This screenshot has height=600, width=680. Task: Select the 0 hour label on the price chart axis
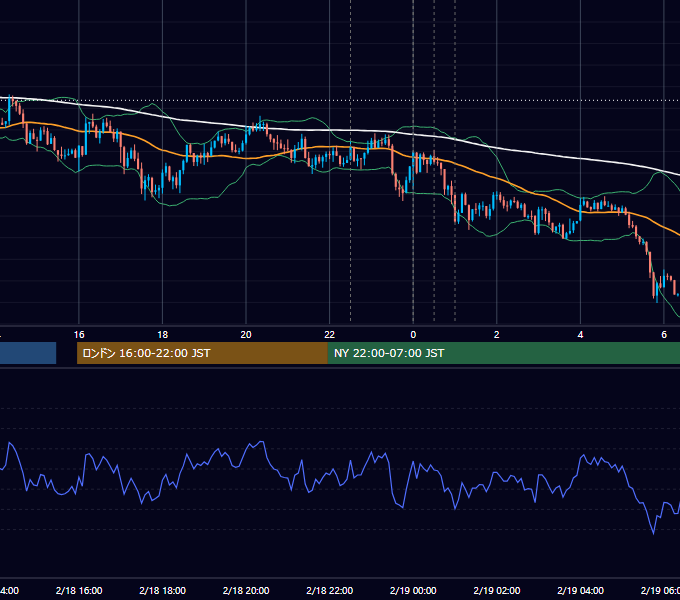tap(413, 335)
